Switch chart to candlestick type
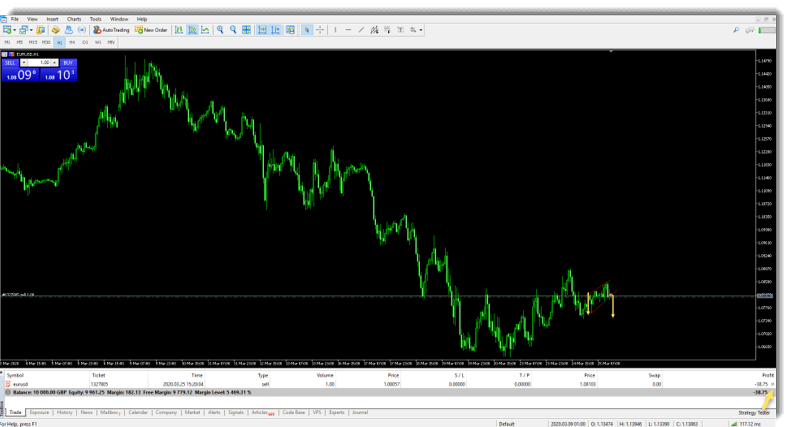Screen dimensions: 791x427 click(192, 30)
